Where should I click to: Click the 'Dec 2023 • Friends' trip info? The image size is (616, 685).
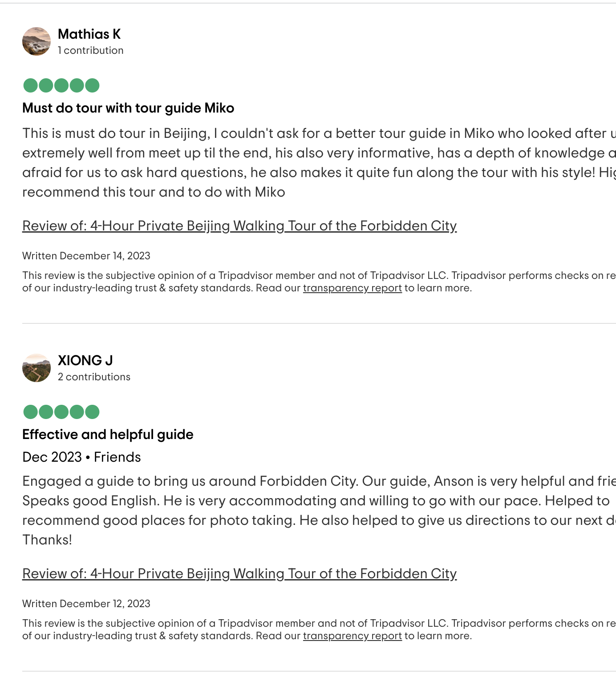pos(81,457)
